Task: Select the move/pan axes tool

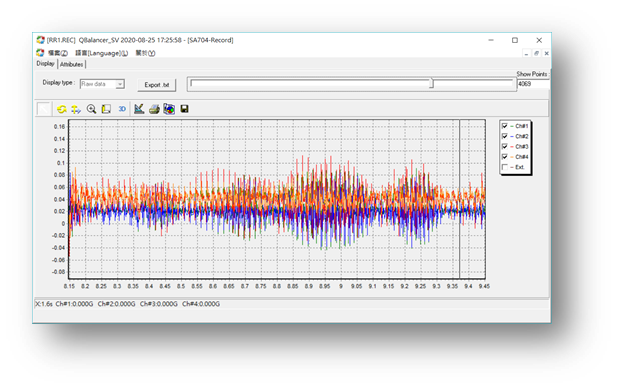Action: 76,109
